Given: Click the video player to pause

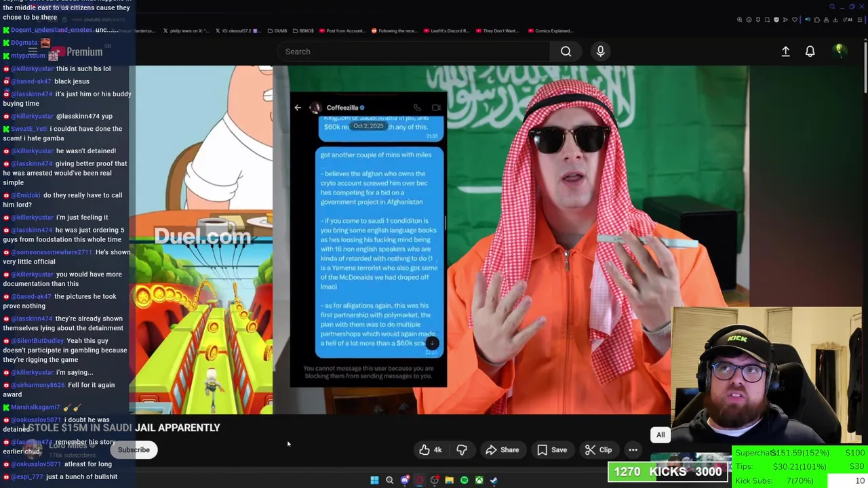Looking at the screenshot, I should (442, 239).
